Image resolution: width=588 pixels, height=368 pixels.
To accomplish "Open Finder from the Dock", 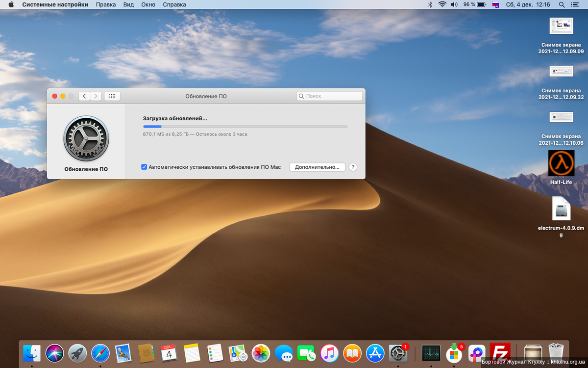I will [32, 353].
